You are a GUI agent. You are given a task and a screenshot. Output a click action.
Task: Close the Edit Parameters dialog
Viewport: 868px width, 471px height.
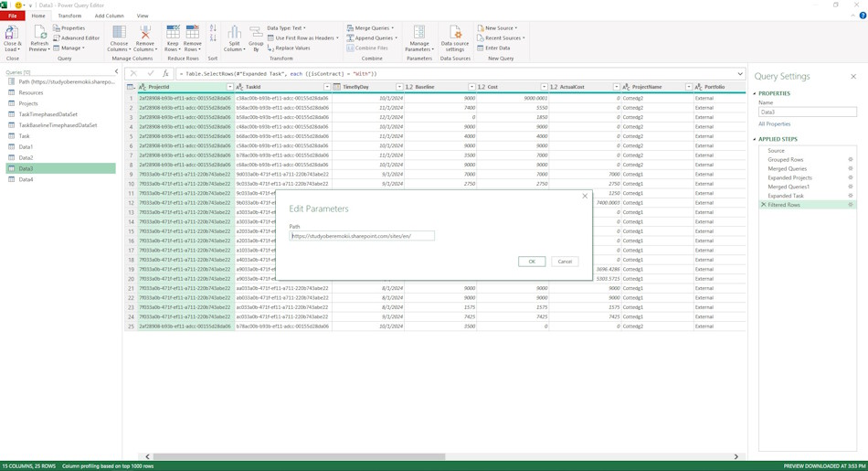click(x=585, y=196)
